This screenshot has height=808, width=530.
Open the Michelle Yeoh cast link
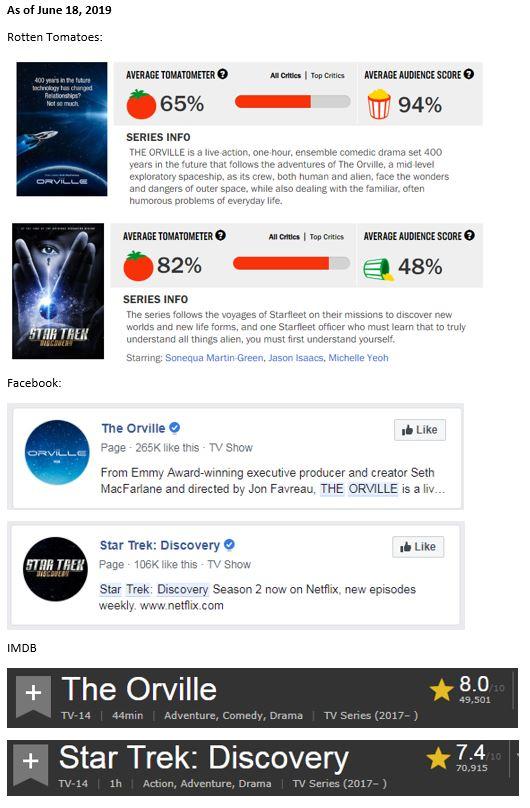[358, 358]
